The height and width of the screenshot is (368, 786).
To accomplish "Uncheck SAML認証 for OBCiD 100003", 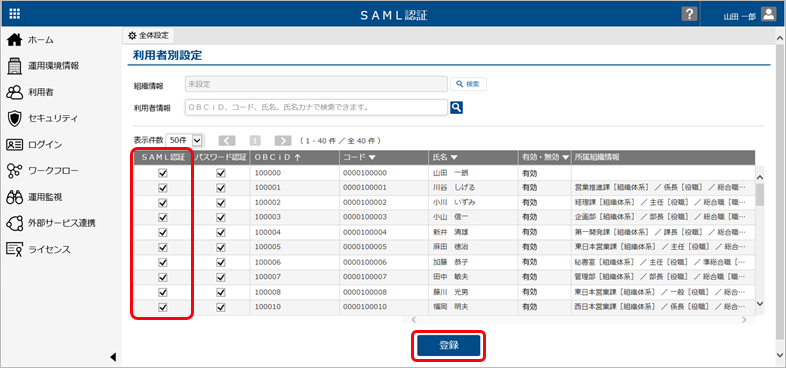I will [162, 218].
